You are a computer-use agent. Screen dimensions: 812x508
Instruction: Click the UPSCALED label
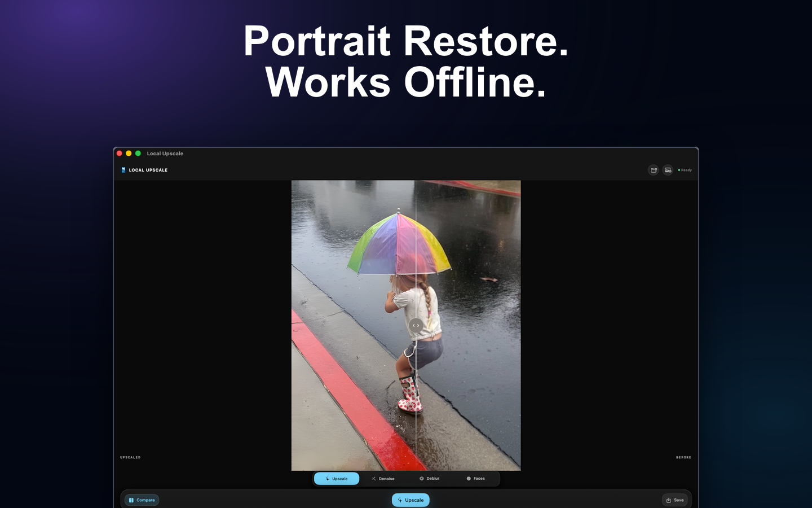point(130,457)
